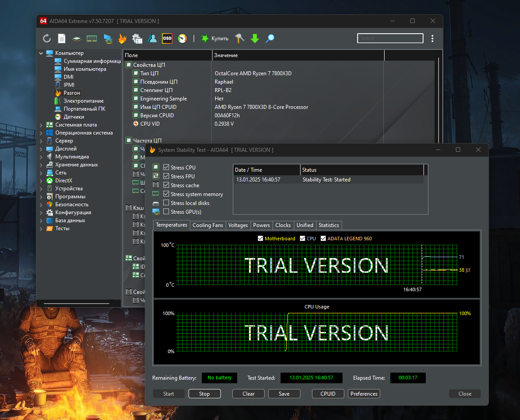This screenshot has width=520, height=420.
Task: Click the orange gauge toolbar icon
Action: 182,39
